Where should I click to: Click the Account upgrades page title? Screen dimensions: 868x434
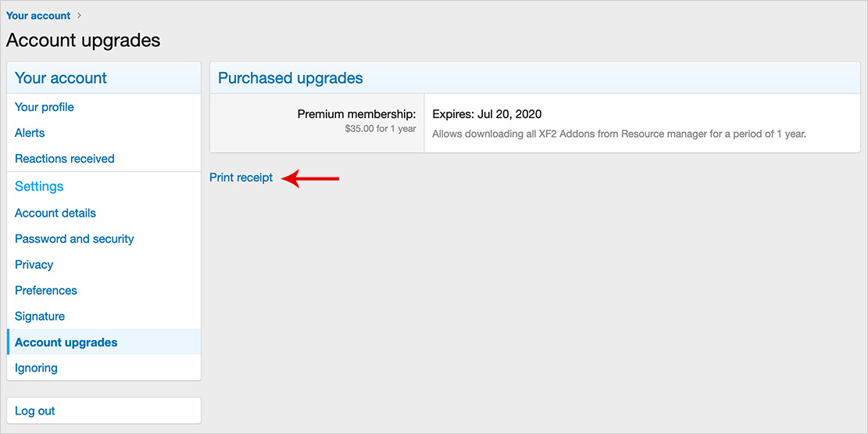(x=84, y=41)
